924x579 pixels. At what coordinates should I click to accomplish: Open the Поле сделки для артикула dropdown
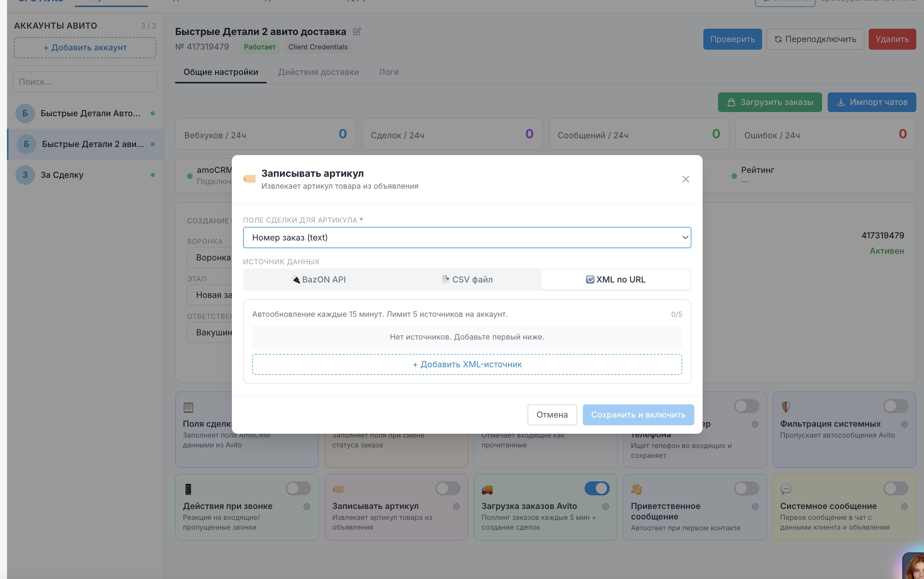[467, 237]
